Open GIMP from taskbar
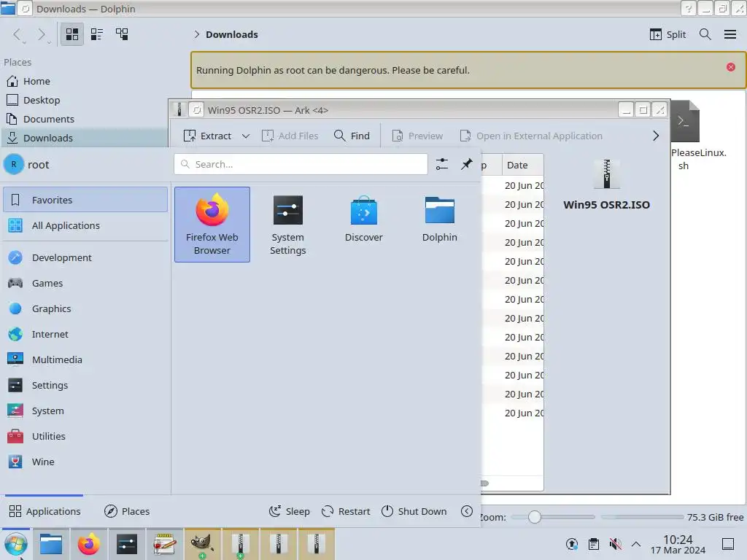Screen dimensions: 747x560 203,544
